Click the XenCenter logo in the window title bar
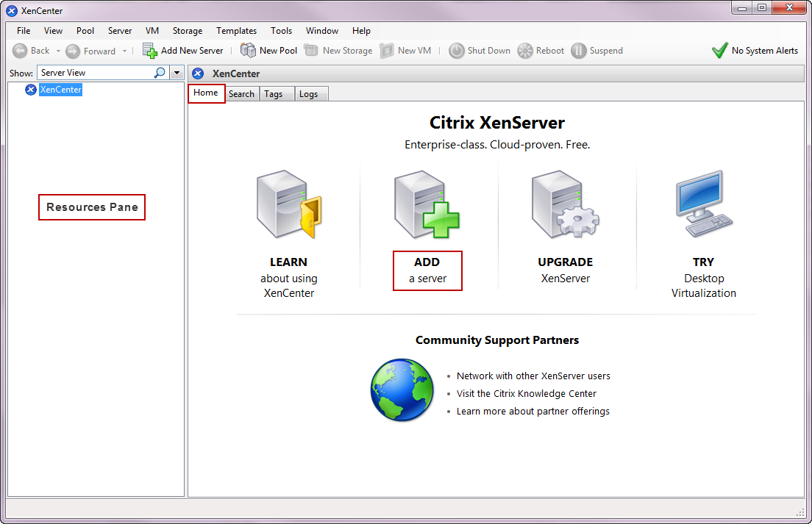 click(12, 11)
